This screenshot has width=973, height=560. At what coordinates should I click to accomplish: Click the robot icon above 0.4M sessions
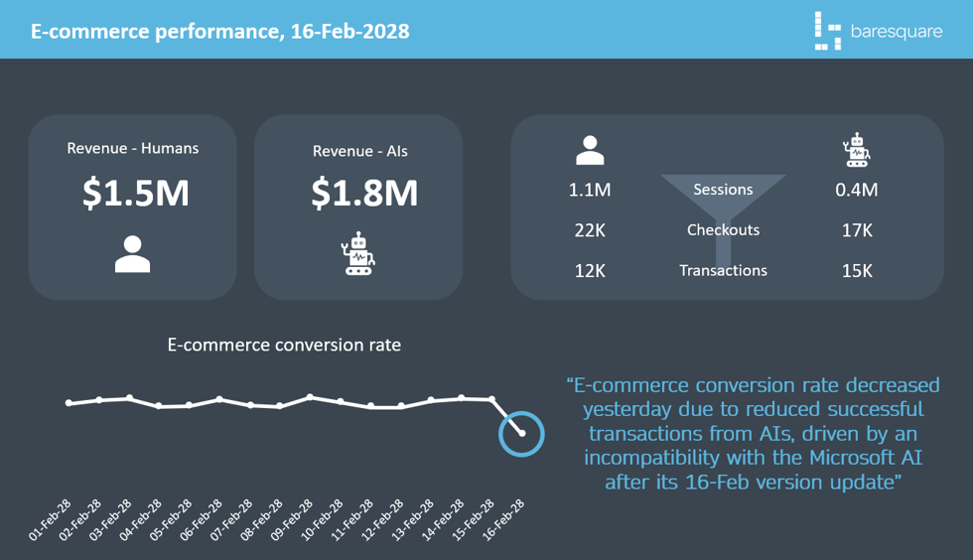pyautogui.click(x=855, y=150)
